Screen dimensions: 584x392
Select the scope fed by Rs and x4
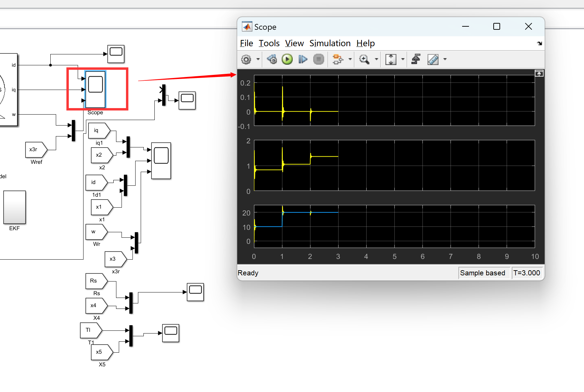[195, 292]
